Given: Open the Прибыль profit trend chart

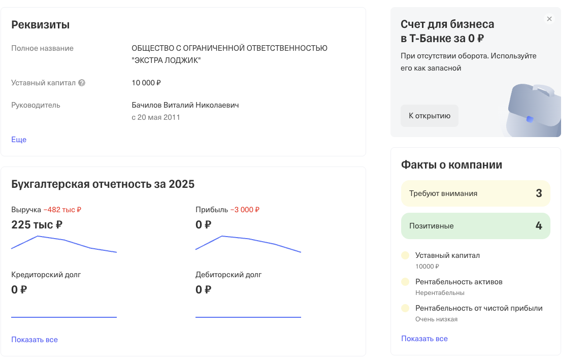Looking at the screenshot, I should click(248, 244).
